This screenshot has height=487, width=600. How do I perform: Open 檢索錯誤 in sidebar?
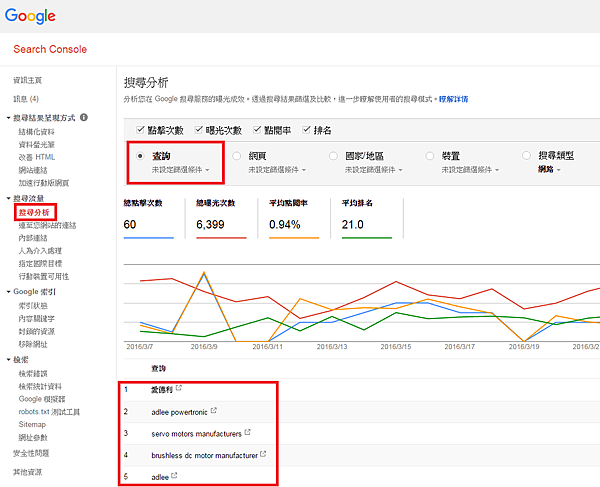point(33,373)
